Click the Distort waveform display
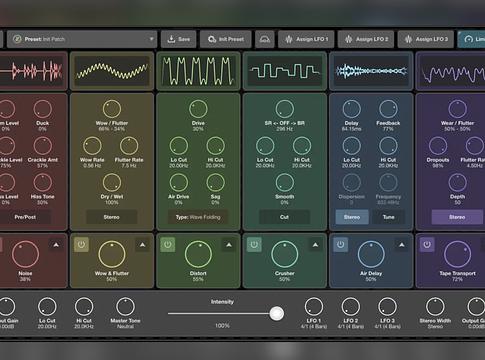This screenshot has width=485, height=360. coord(198,71)
